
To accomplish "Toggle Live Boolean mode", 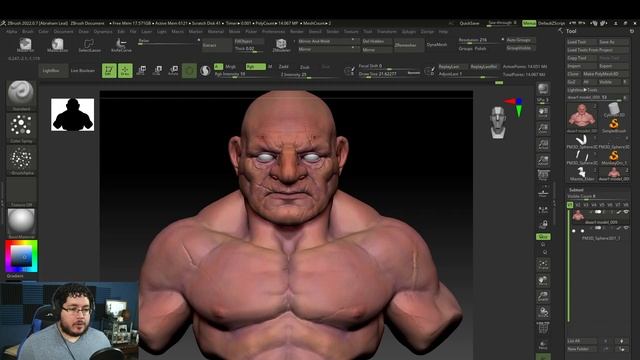I will click(83, 71).
